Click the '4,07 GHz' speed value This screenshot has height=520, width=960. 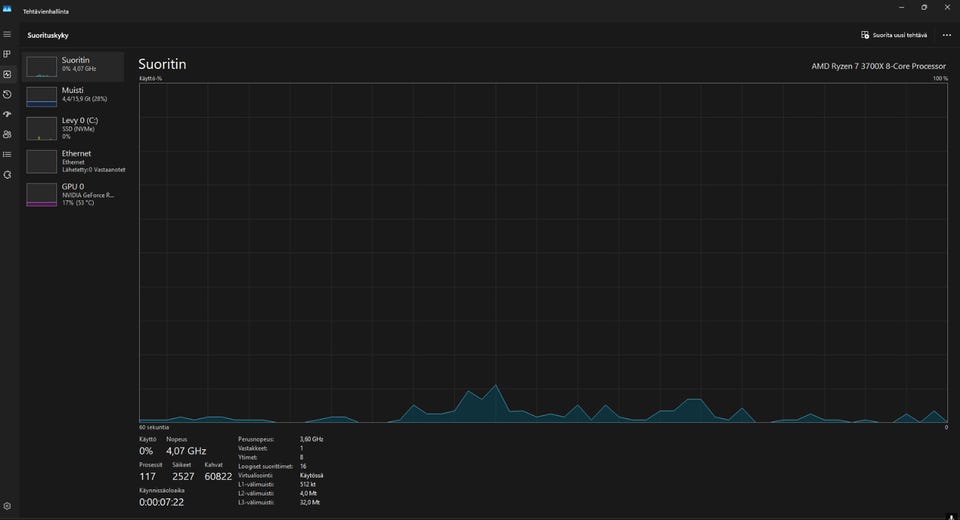coord(186,451)
